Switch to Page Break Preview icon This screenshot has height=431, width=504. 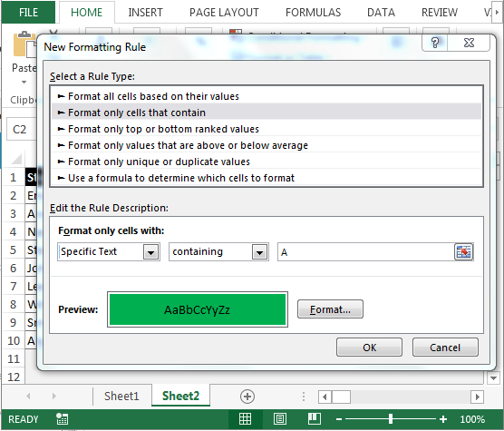click(314, 419)
